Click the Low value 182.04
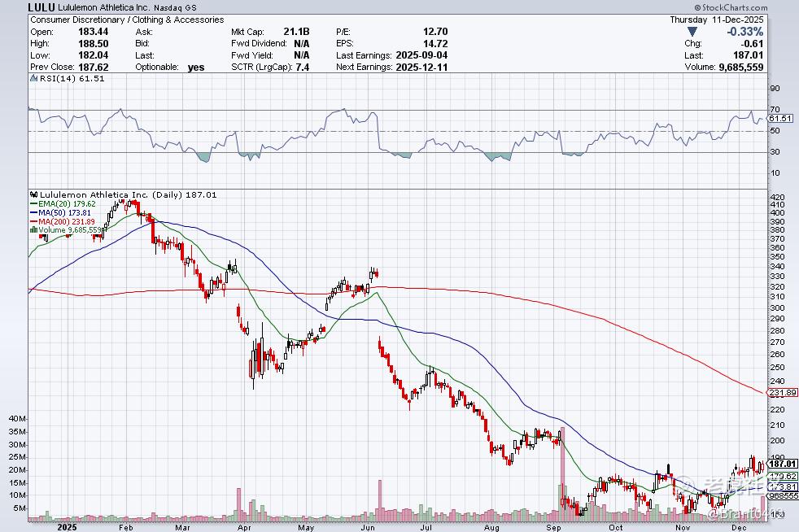Screen dimensions: 799x532 click(94, 55)
